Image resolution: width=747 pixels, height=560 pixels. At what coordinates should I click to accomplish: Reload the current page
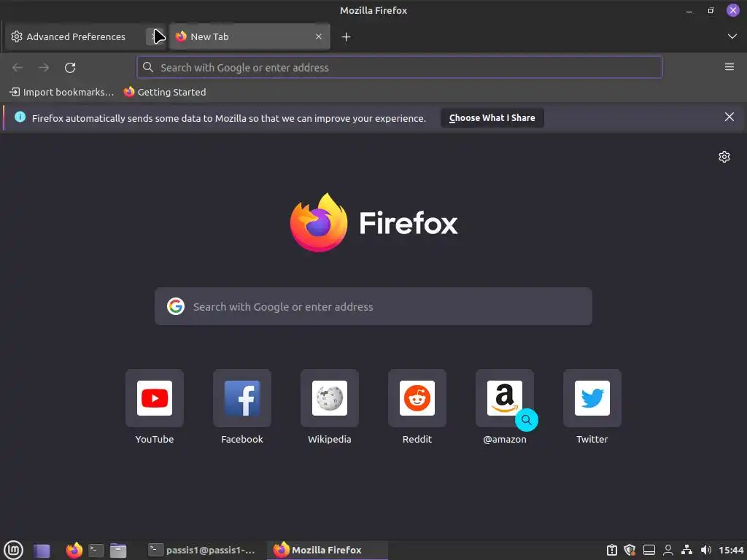click(x=70, y=68)
